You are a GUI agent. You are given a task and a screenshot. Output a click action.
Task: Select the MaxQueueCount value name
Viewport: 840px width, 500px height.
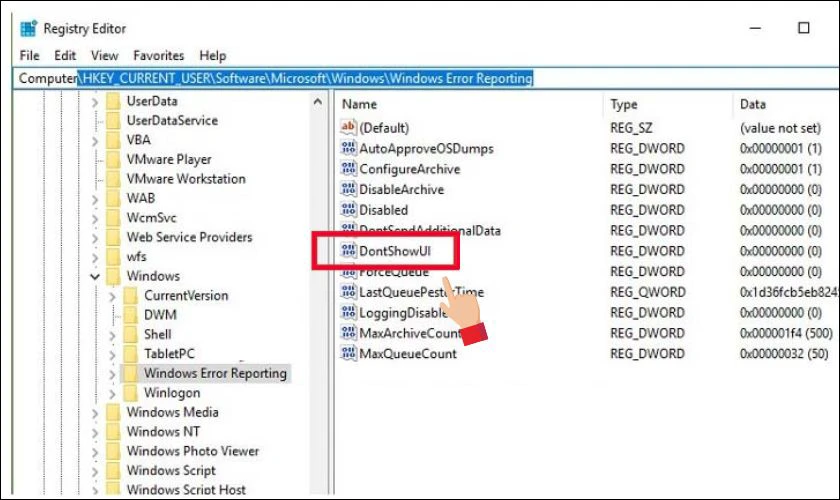pos(408,354)
